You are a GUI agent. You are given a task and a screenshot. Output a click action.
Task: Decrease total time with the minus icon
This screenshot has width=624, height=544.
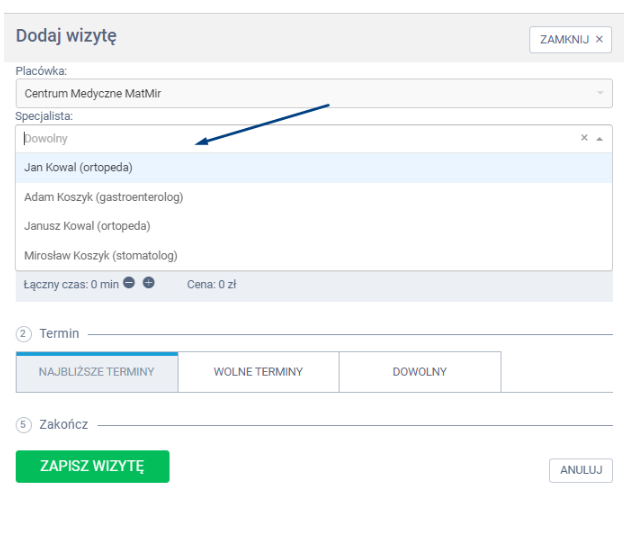[x=129, y=283]
